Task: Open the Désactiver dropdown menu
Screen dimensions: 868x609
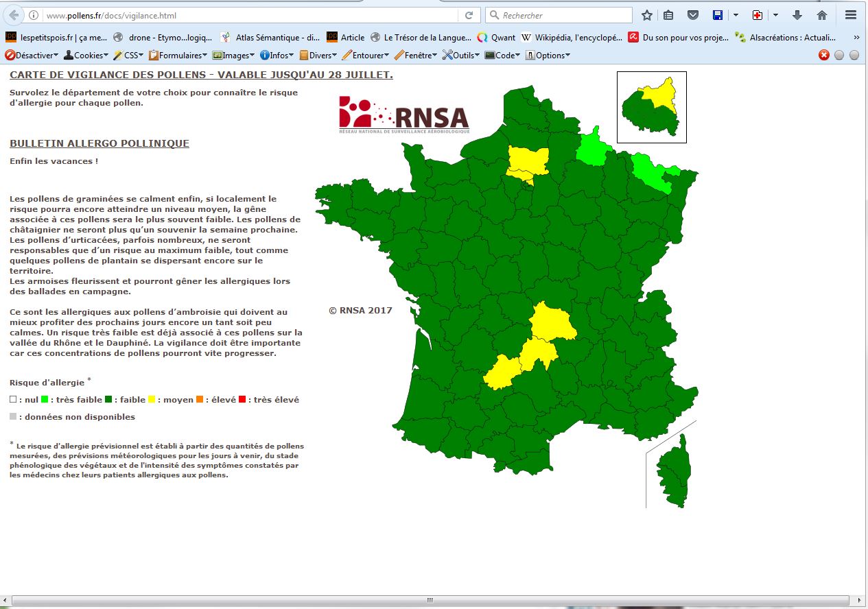Action: [33, 56]
